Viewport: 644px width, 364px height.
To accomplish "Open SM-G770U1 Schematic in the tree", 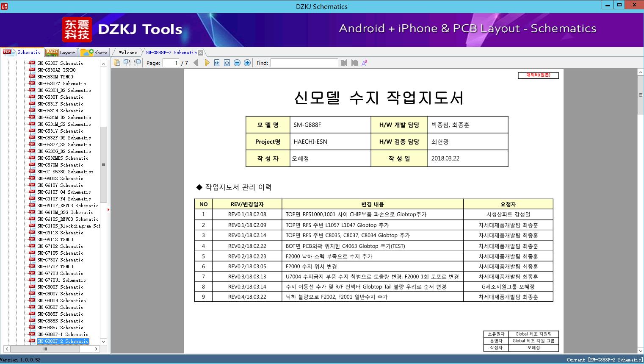I will 61,280.
